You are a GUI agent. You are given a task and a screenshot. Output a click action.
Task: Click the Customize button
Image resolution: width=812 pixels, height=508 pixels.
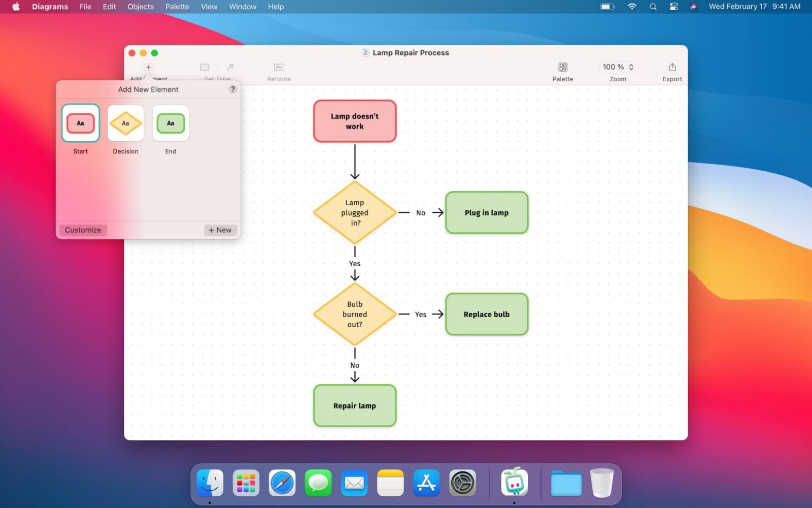[83, 230]
